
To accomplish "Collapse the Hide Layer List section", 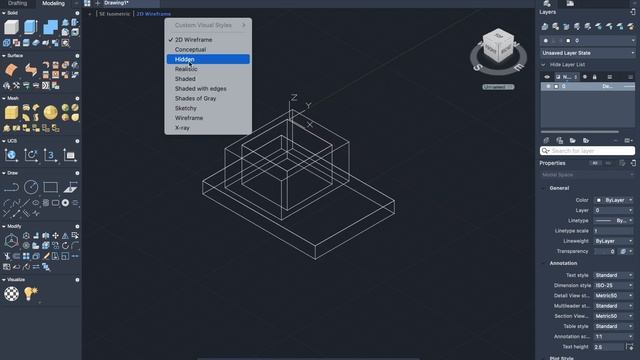I will point(543,65).
